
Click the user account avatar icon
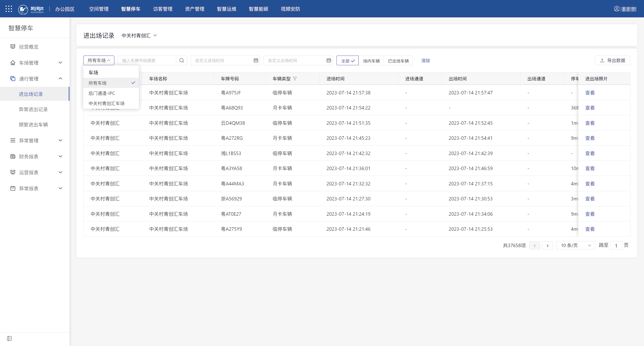(x=616, y=9)
